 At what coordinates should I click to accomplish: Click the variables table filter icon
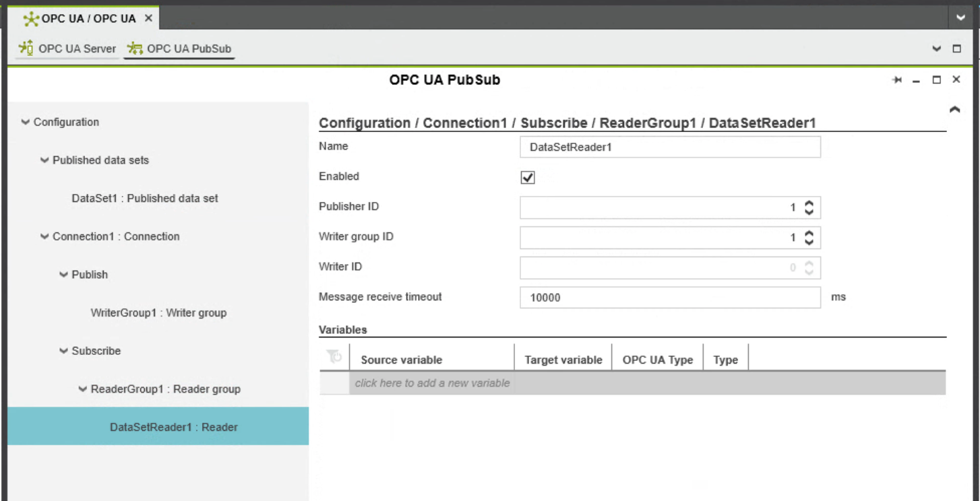tap(334, 357)
